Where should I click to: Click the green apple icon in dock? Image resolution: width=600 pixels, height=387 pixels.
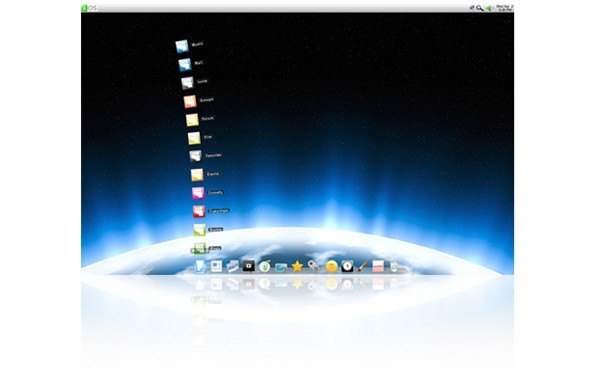(265, 266)
